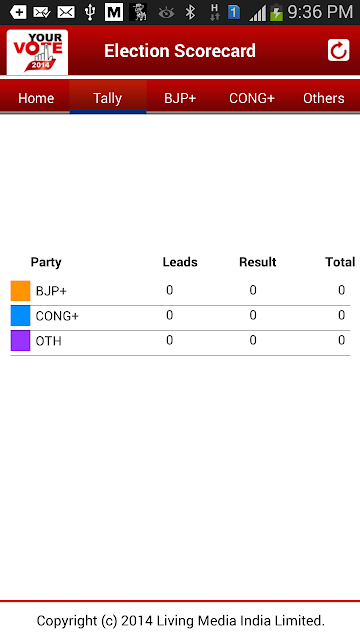This screenshot has width=360, height=640.
Task: Tap the Living Media copyright text
Action: (x=180, y=621)
